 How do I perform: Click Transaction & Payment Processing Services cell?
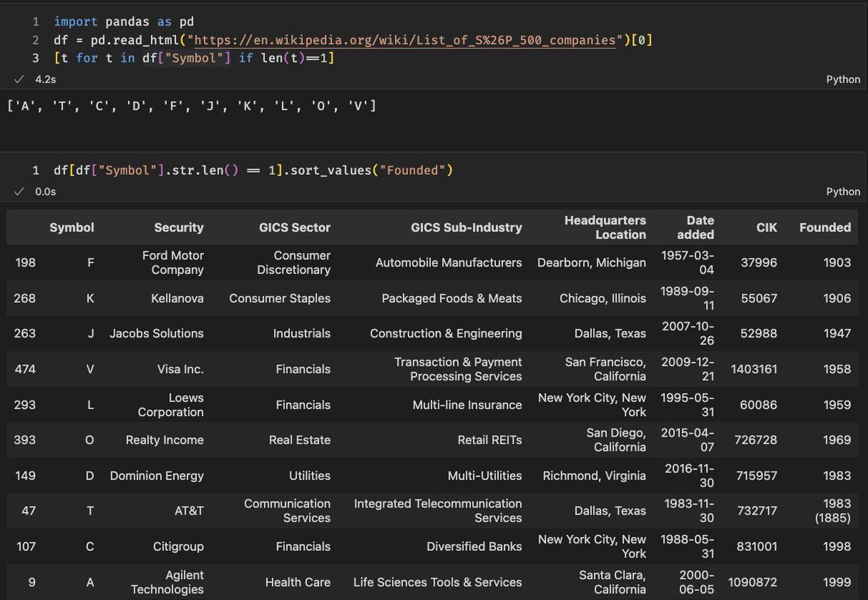[x=458, y=369]
